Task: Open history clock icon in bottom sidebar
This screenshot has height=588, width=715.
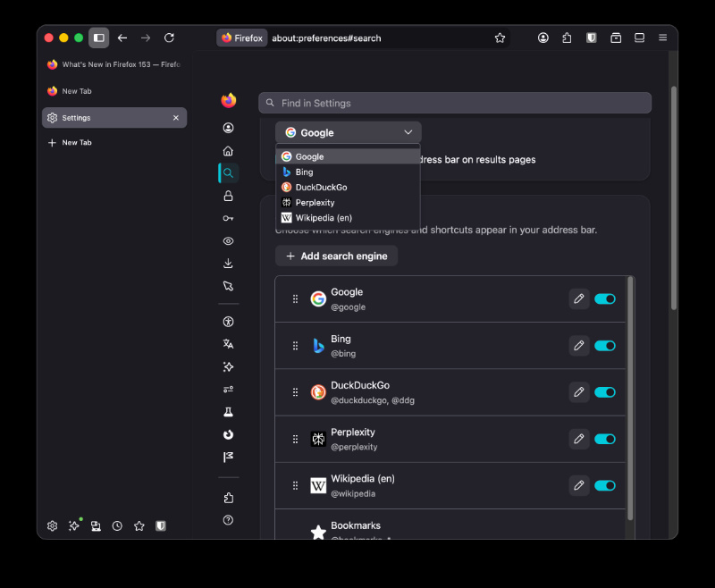Action: [117, 526]
